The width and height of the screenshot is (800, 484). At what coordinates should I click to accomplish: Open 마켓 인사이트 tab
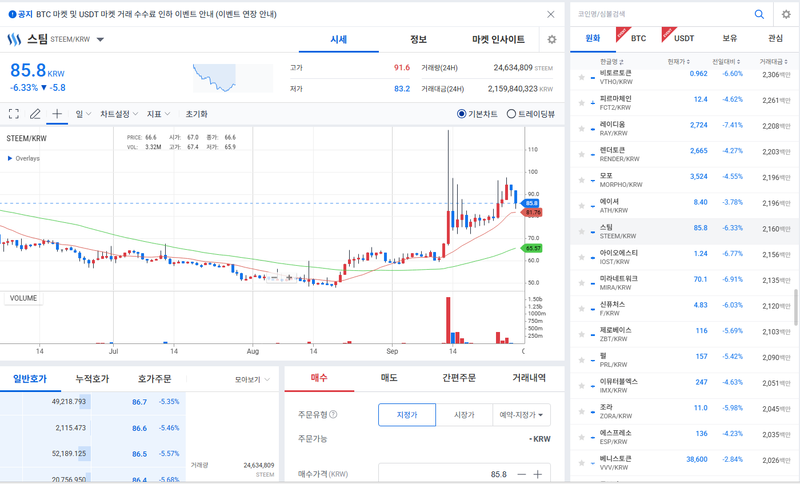click(498, 39)
